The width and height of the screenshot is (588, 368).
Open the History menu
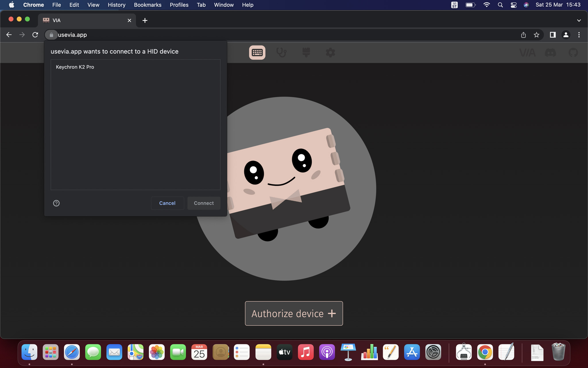coord(116,5)
